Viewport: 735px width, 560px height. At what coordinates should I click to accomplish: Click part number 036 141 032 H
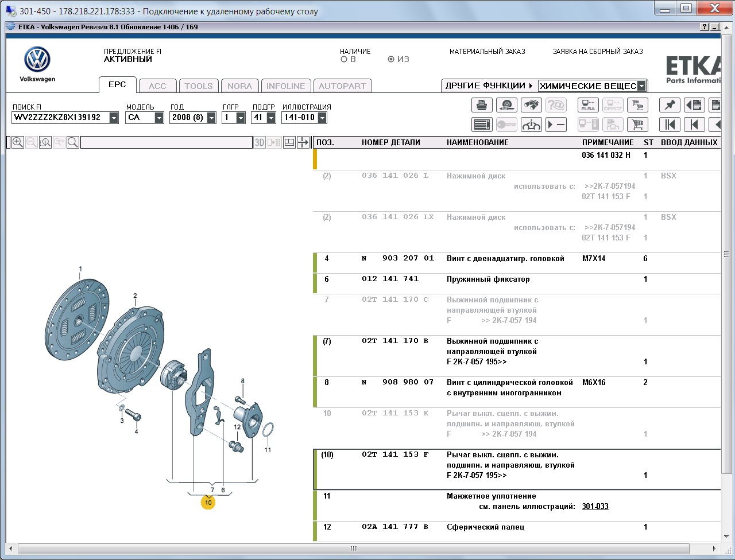606,155
